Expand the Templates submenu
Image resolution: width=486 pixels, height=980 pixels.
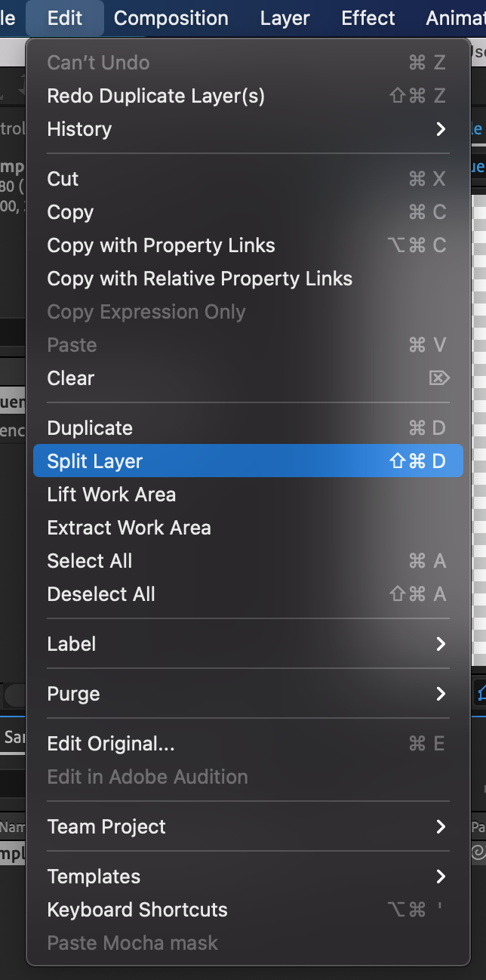(248, 877)
